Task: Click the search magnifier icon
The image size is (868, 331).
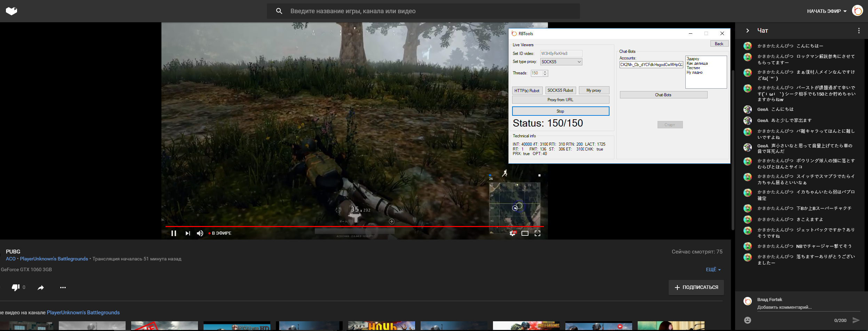Action: point(279,11)
